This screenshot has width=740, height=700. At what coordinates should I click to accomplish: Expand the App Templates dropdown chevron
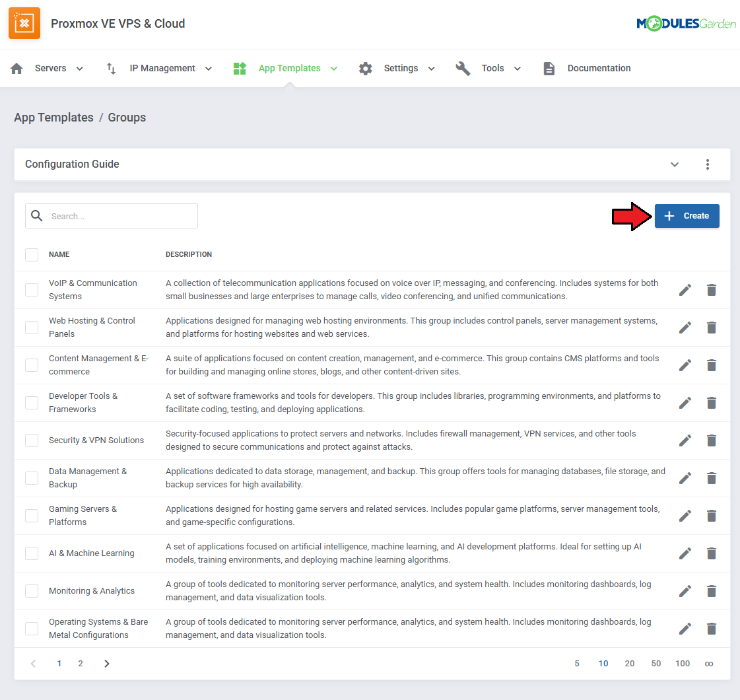pyautogui.click(x=333, y=69)
